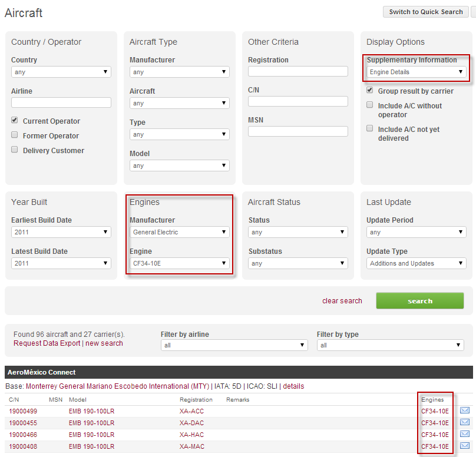The height and width of the screenshot is (457, 476).
Task: Enable the Former Operator checkbox
Action: click(15, 135)
